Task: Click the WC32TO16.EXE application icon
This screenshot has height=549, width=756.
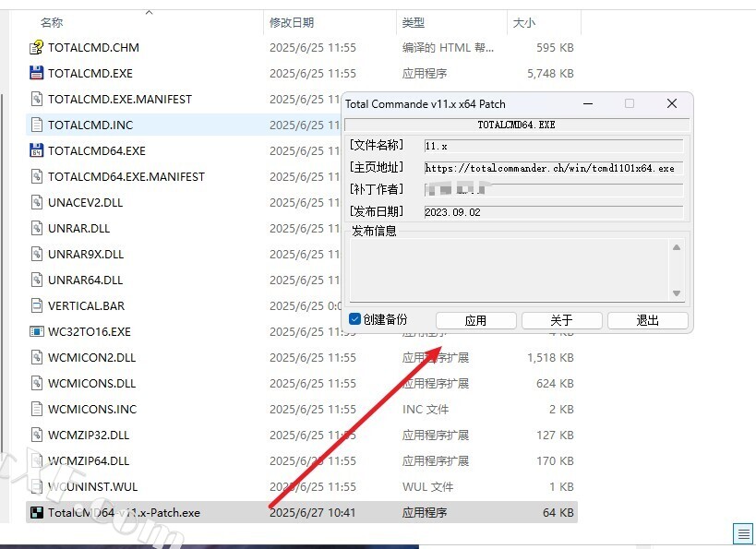Action: point(37,331)
